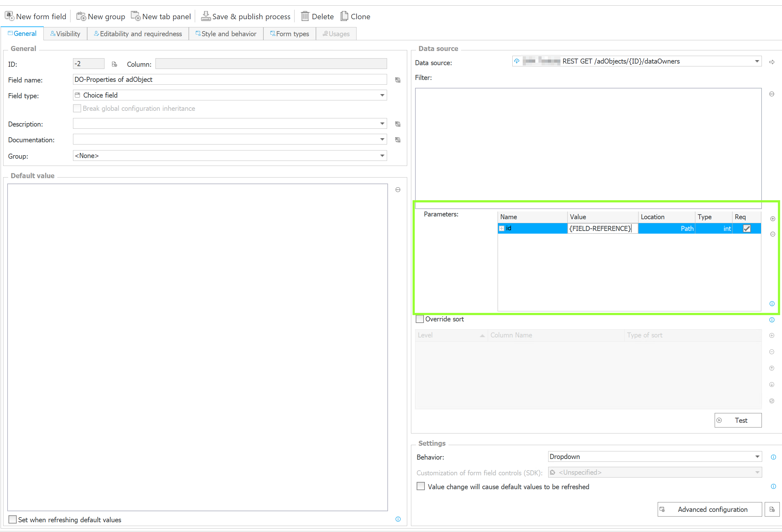
Task: Toggle Req checkbox for id parameter
Action: [x=747, y=229]
